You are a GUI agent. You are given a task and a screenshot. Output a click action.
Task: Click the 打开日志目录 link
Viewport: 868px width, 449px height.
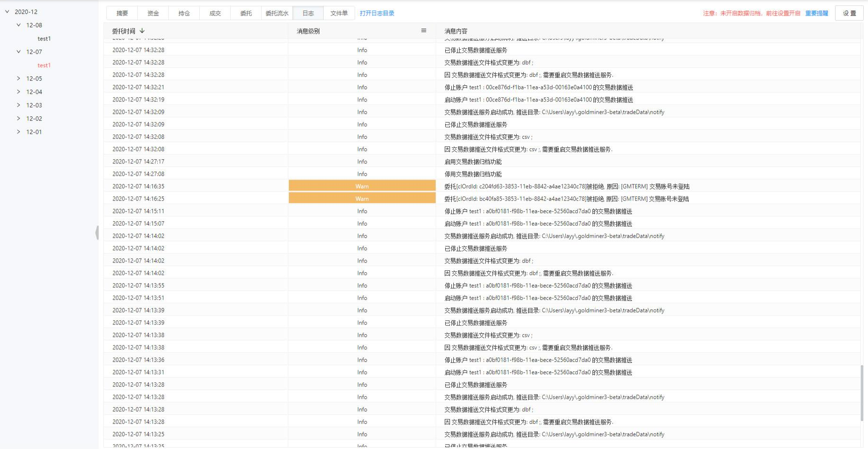377,13
